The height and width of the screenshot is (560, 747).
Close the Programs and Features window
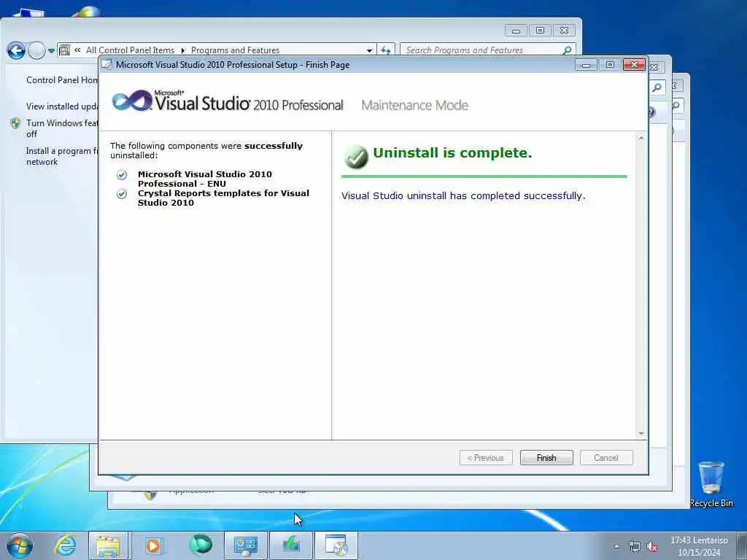564,31
